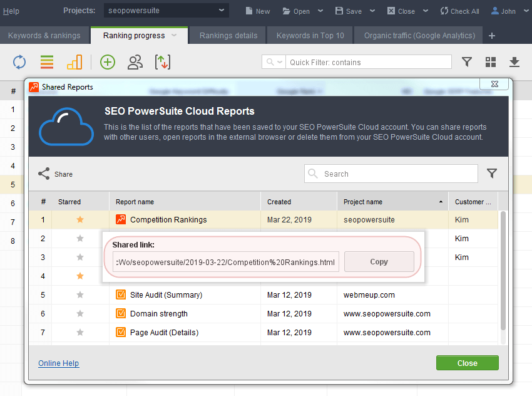Screen dimensions: 532x396
Task: Click the add new tab plus icon
Action: (492, 36)
